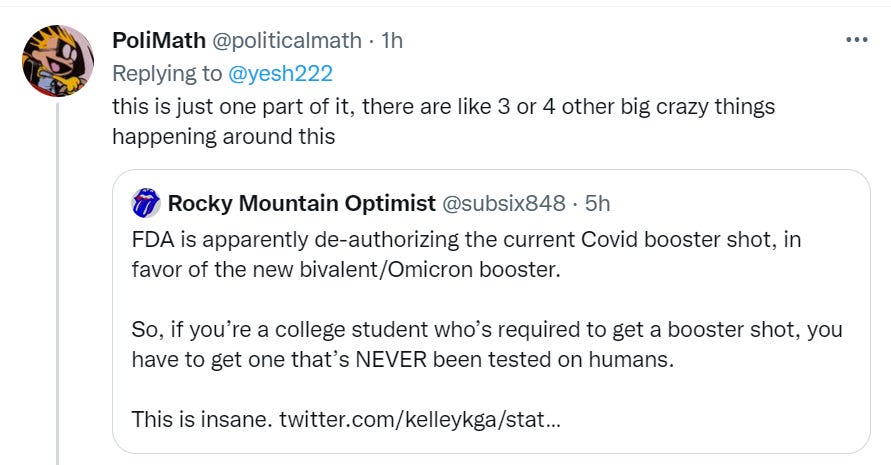Open the PoliMath display name link

[x=156, y=41]
